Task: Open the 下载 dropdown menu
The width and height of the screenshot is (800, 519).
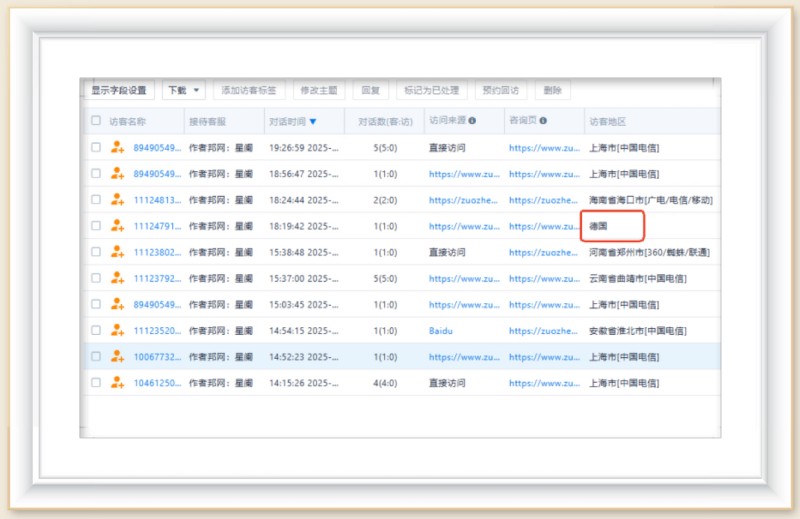Action: (184, 90)
